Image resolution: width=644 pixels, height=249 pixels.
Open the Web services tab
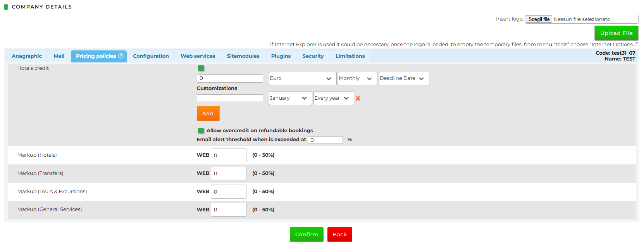(x=198, y=56)
